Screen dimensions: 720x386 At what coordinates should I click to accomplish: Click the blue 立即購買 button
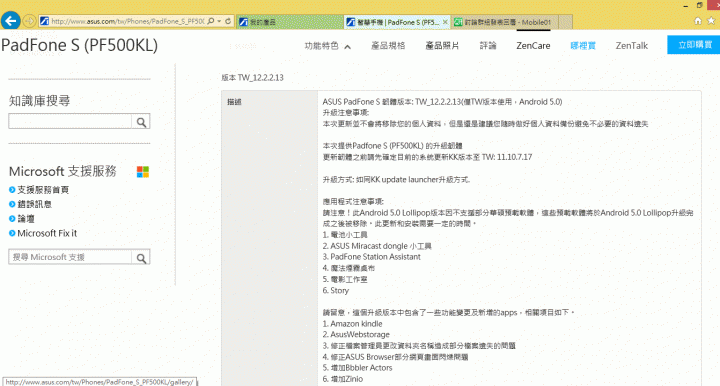click(x=694, y=45)
